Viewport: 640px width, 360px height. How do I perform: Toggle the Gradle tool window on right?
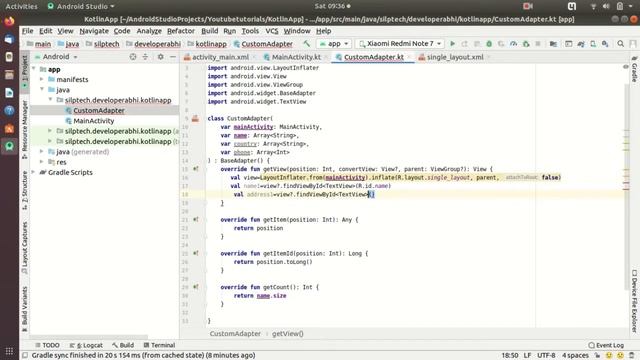coord(634,69)
